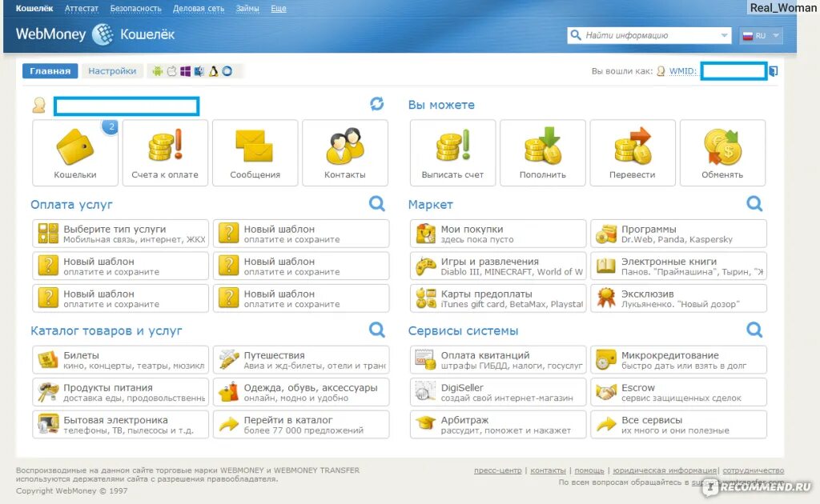
Task: Click the WMID link
Action: [682, 71]
